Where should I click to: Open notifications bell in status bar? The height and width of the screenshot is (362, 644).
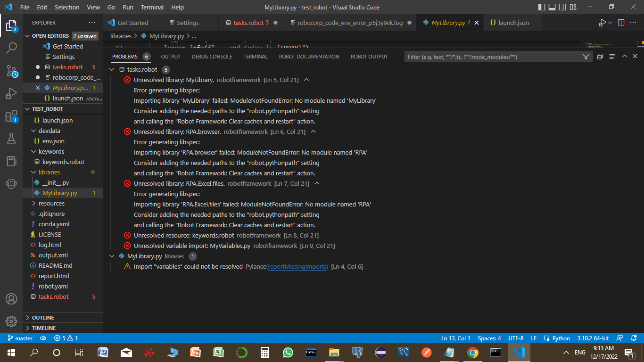(x=633, y=338)
